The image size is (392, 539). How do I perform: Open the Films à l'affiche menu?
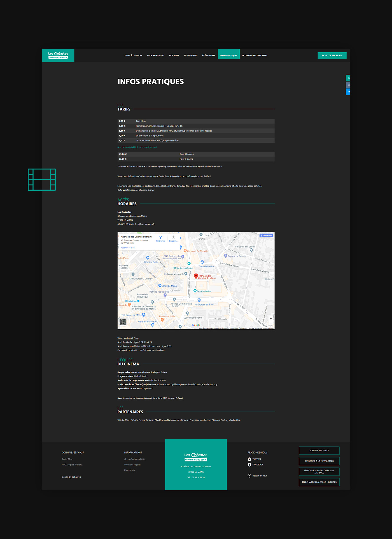(x=133, y=56)
